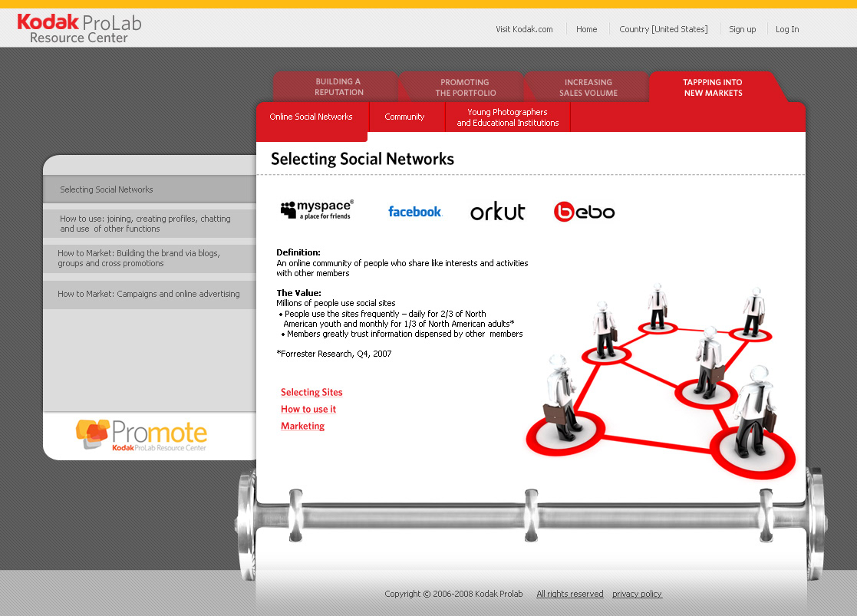The height and width of the screenshot is (616, 857).
Task: Switch to Increasing Sales Volume tab
Action: (x=588, y=87)
